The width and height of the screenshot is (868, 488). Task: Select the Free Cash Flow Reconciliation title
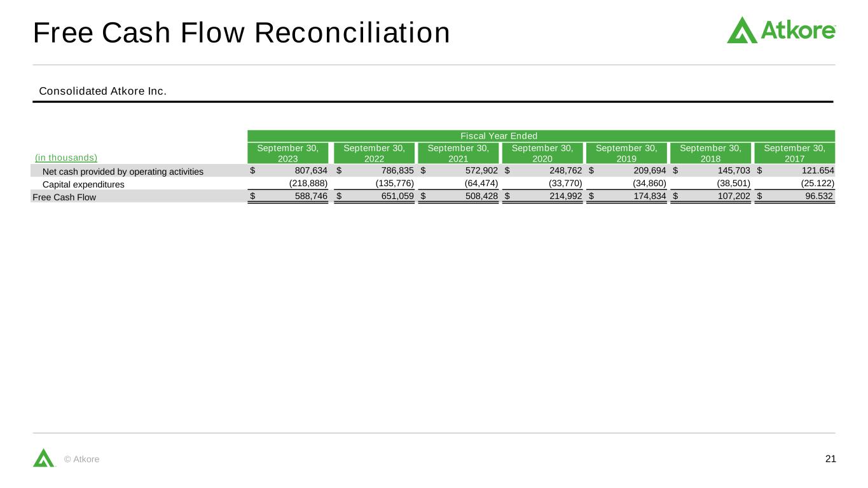pyautogui.click(x=242, y=33)
